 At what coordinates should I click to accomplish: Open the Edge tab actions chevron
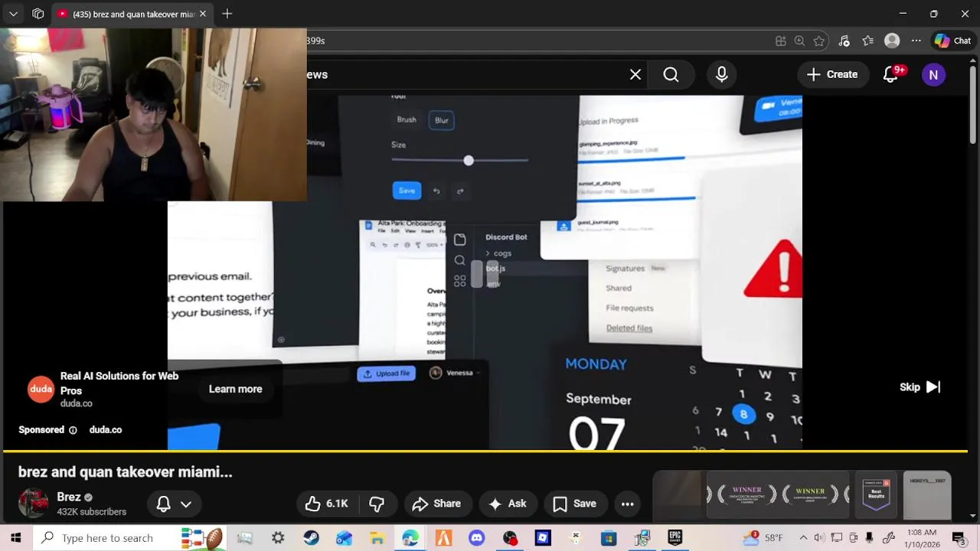click(x=13, y=14)
